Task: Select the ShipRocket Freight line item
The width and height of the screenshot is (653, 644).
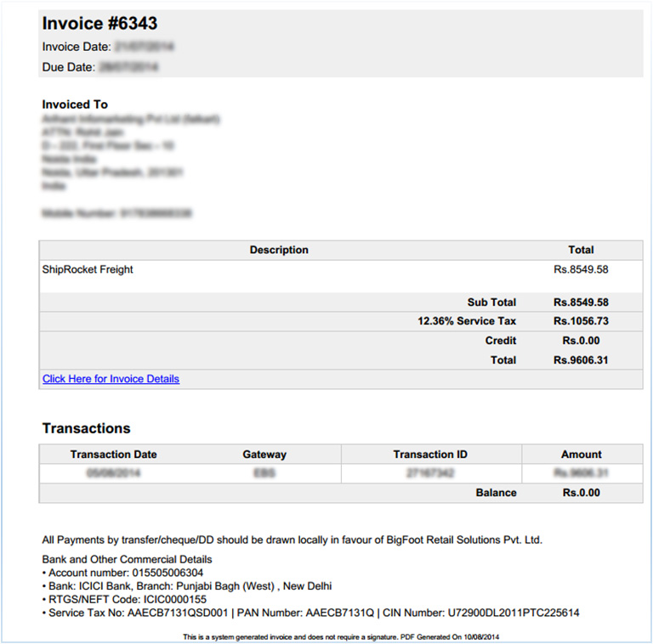Action: coord(88,269)
